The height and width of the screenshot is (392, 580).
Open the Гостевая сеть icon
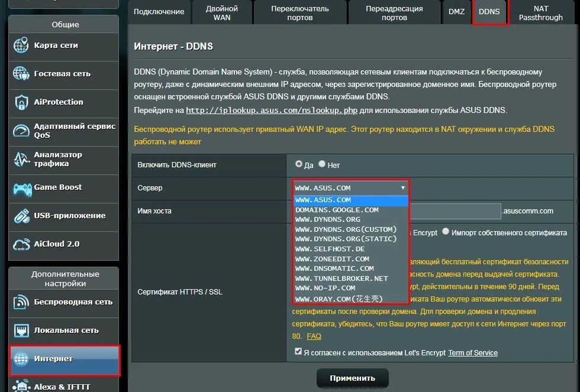pos(21,73)
